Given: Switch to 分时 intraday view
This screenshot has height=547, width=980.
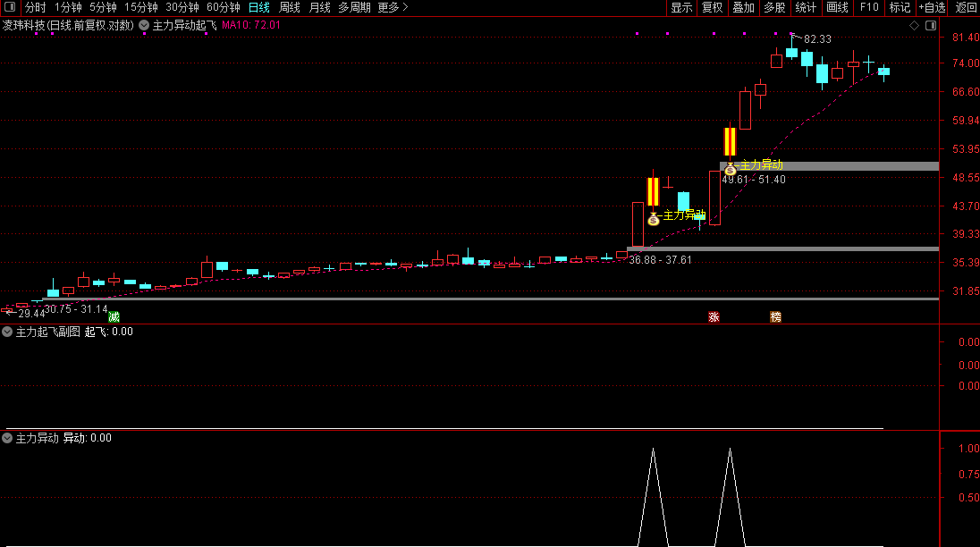Looking at the screenshot, I should pyautogui.click(x=35, y=7).
